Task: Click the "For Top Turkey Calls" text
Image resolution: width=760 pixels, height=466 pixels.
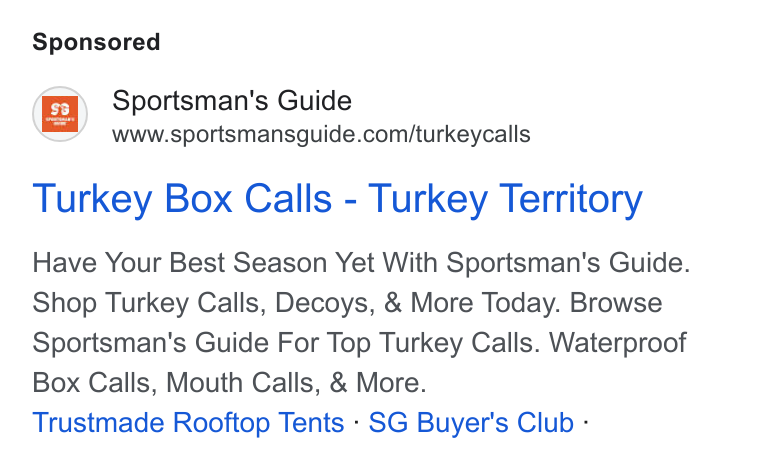Action: 409,342
